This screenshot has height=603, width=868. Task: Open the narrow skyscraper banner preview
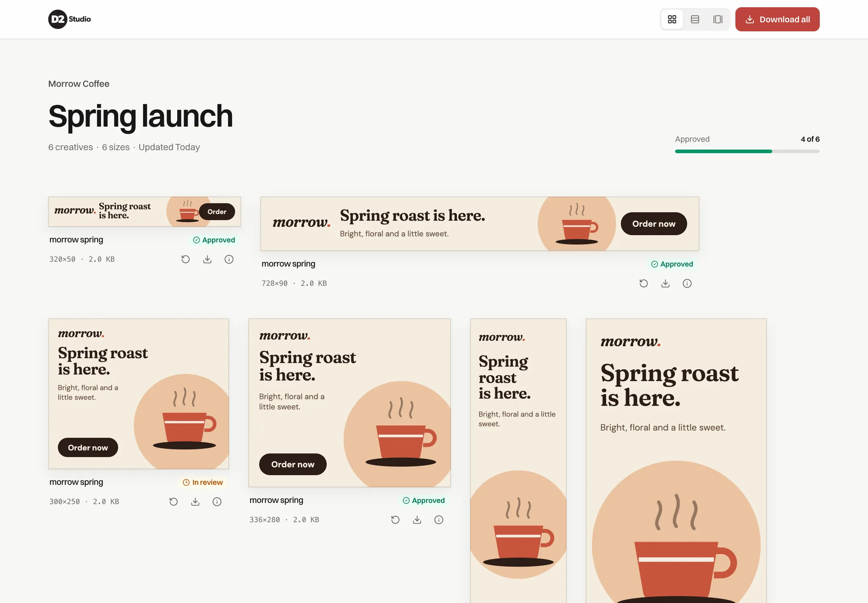coord(518,461)
